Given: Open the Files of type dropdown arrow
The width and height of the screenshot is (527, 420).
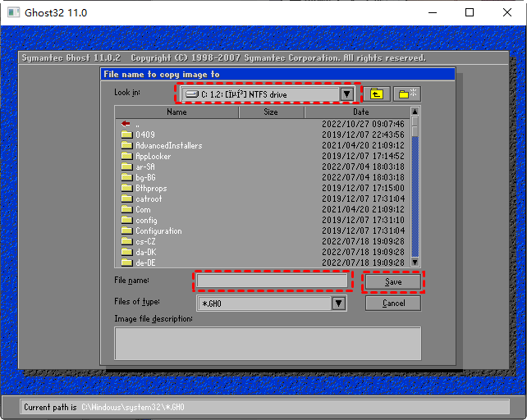Looking at the screenshot, I should click(x=338, y=304).
